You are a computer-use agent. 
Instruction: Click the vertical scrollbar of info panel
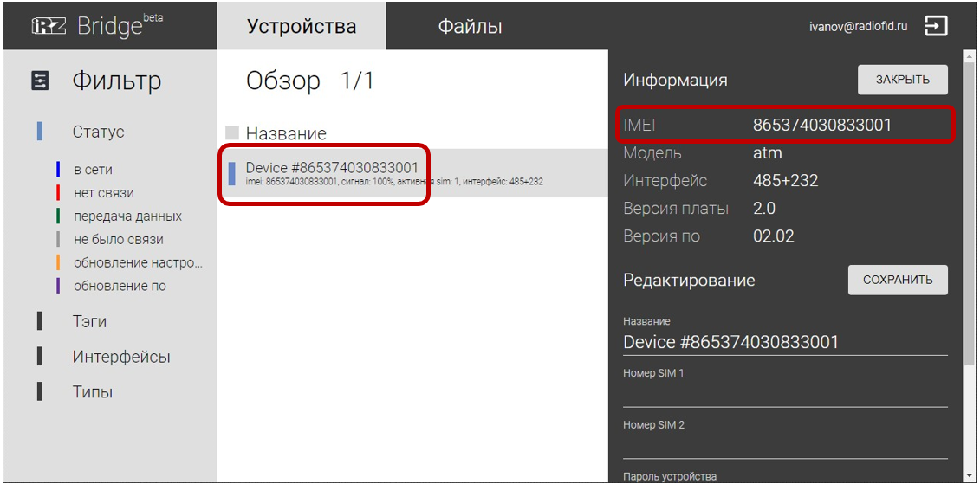tap(969, 212)
